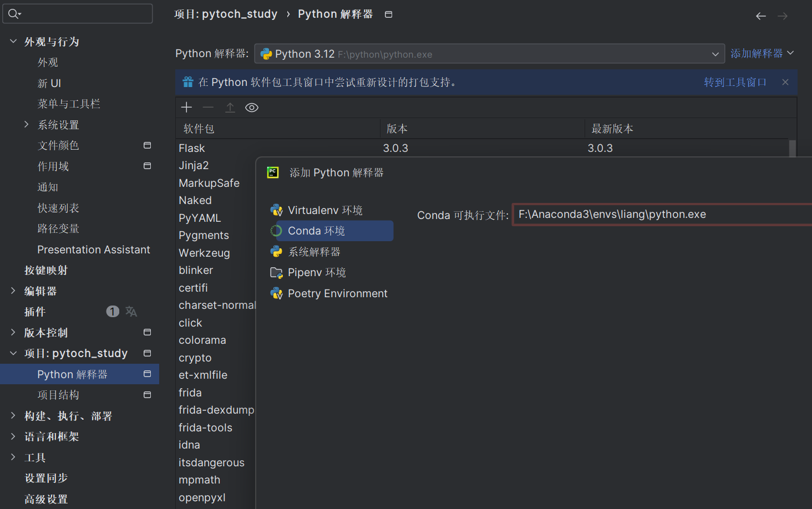Click the settings search input field
812x509 pixels.
pyautogui.click(x=78, y=13)
